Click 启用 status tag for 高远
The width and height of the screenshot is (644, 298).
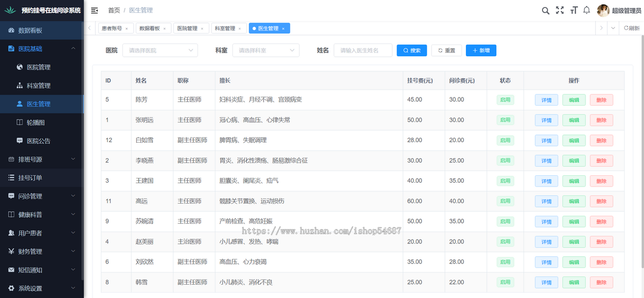(x=505, y=202)
